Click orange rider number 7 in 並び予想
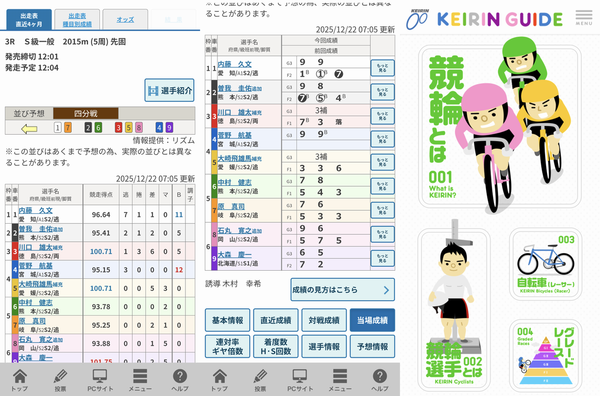 point(68,127)
